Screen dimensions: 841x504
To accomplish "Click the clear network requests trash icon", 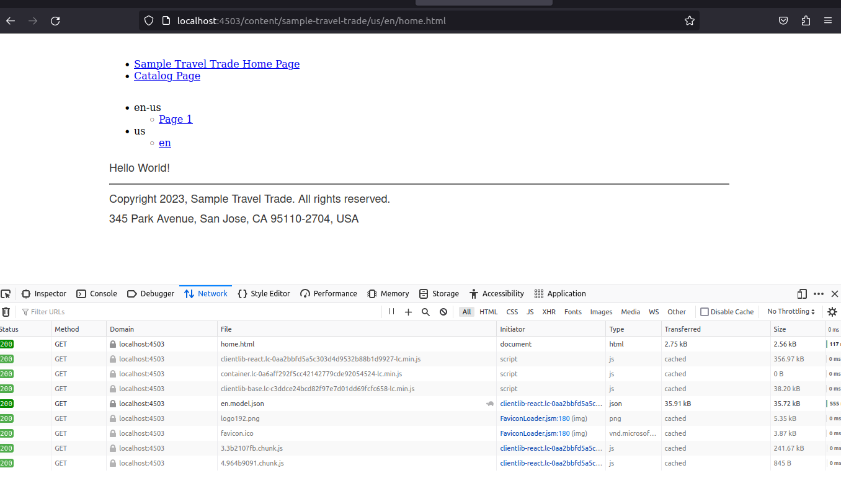I will pos(6,312).
